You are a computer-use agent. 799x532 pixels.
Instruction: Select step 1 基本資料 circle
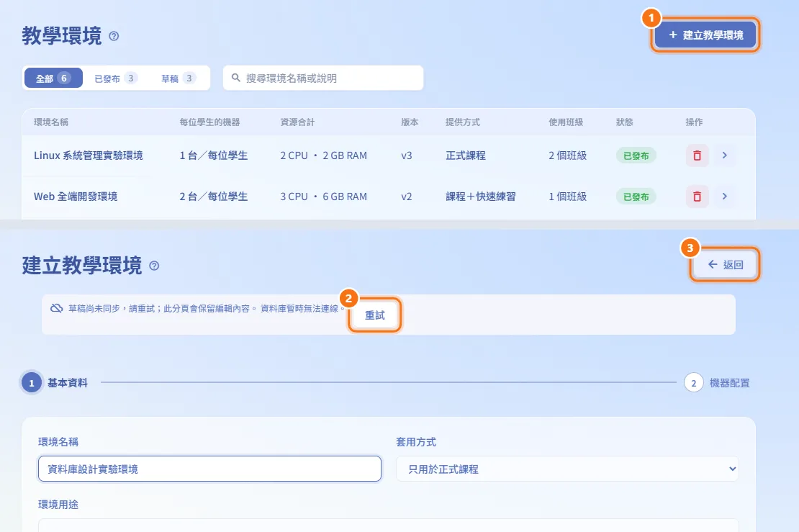tap(32, 383)
